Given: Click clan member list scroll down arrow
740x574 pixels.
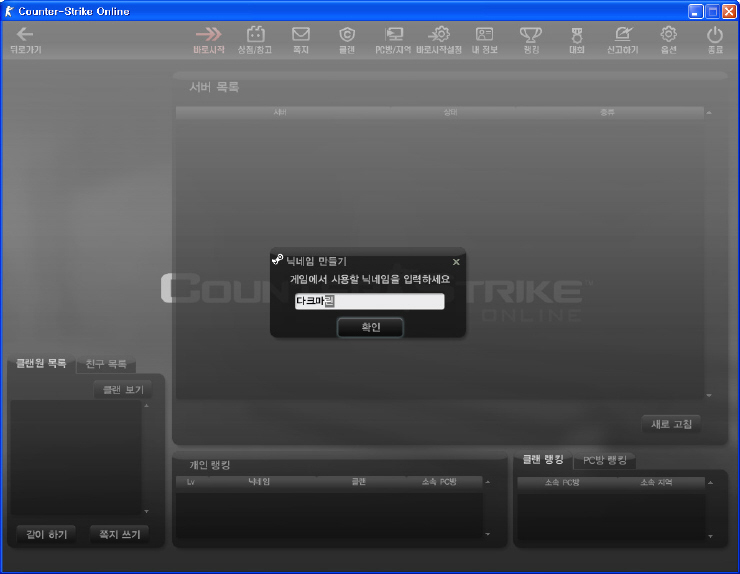Looking at the screenshot, I should click(x=146, y=511).
